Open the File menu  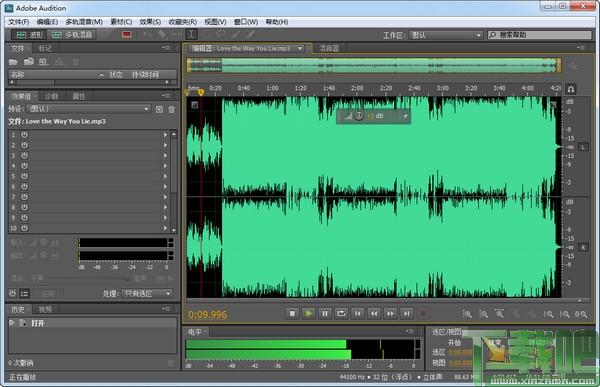19,22
